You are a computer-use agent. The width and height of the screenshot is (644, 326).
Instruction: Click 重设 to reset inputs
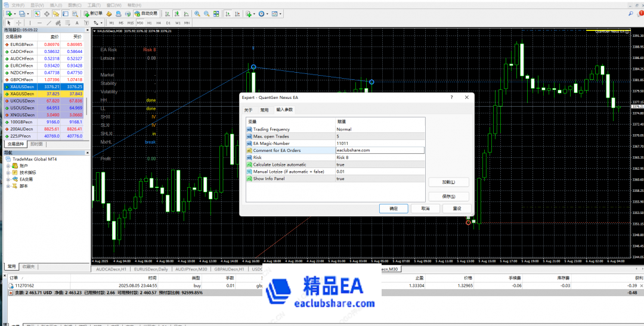[457, 209]
